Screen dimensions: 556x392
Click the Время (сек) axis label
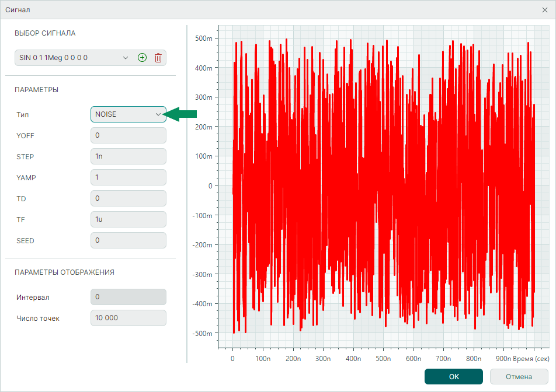click(531, 359)
